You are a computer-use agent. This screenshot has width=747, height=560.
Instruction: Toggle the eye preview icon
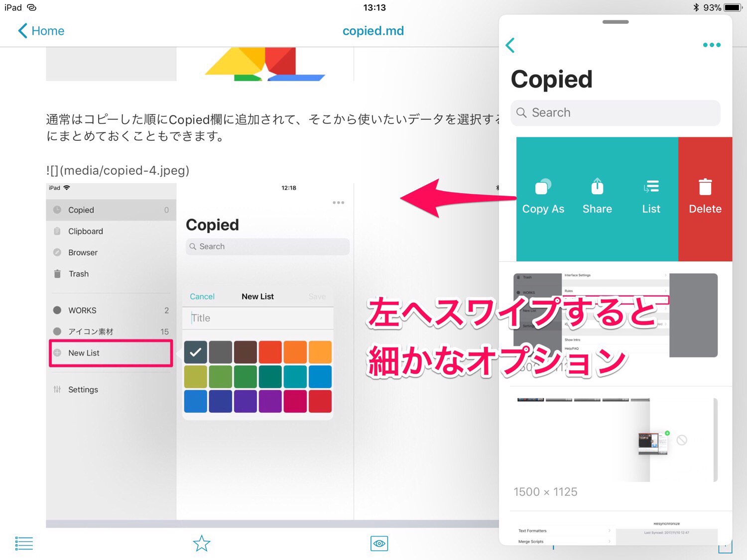tap(379, 543)
